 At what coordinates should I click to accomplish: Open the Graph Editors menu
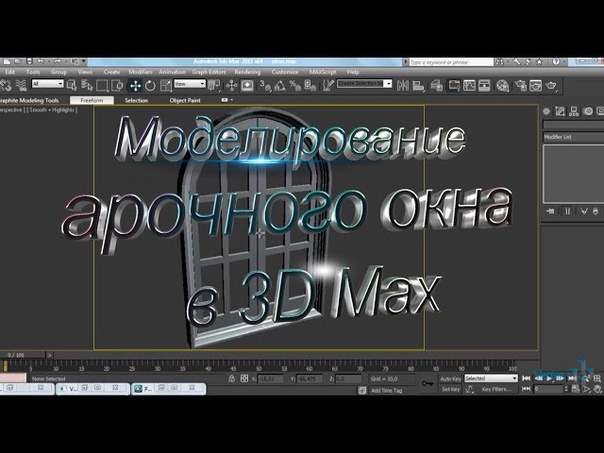tap(209, 72)
